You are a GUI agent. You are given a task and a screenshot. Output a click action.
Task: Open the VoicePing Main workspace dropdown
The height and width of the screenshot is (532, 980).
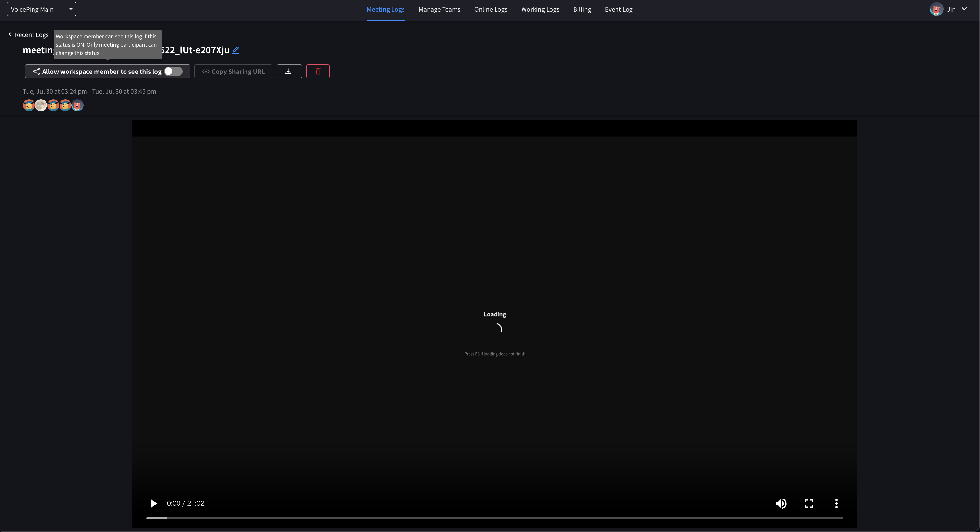click(x=42, y=9)
